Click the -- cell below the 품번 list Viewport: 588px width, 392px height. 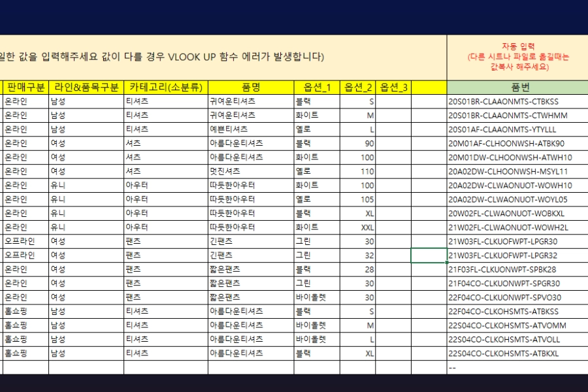click(x=517, y=368)
